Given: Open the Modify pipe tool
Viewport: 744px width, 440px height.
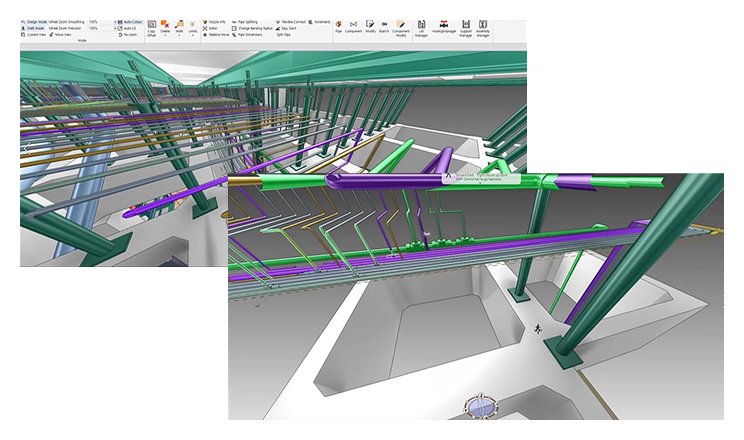Looking at the screenshot, I should 370,24.
